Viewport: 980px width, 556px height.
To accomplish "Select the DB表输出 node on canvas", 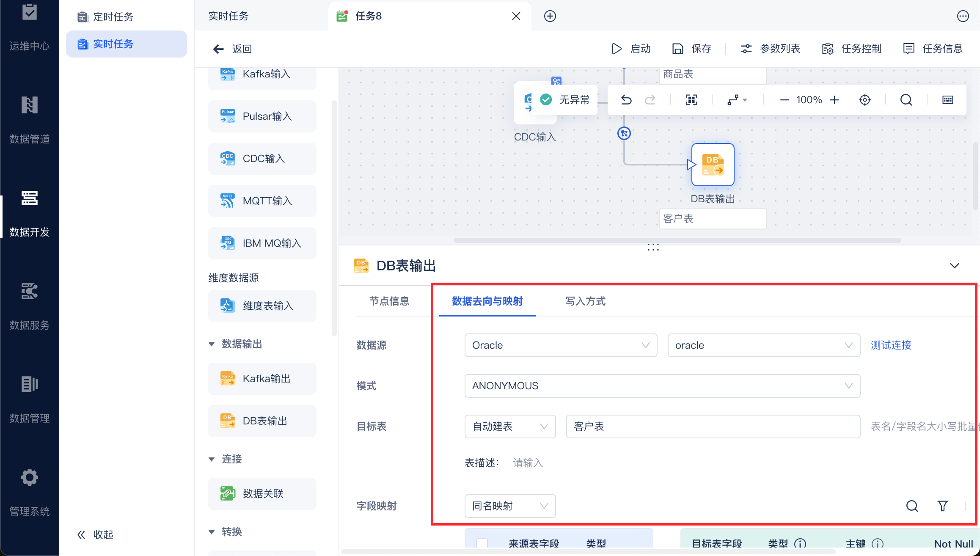I will [713, 165].
